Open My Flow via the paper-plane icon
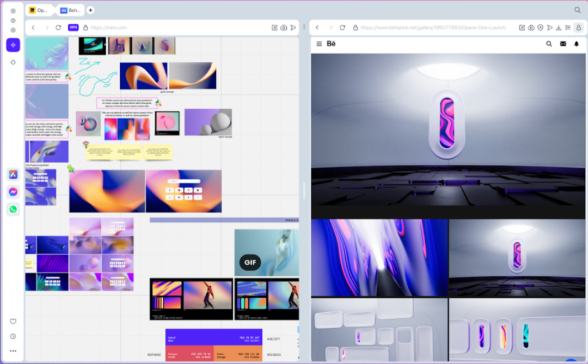588x364 pixels. point(293,26)
